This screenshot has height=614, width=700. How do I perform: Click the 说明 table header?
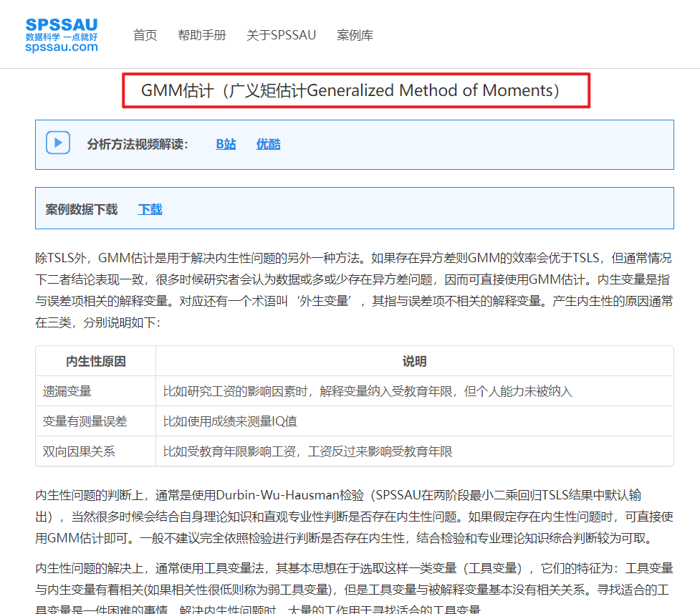click(x=414, y=361)
